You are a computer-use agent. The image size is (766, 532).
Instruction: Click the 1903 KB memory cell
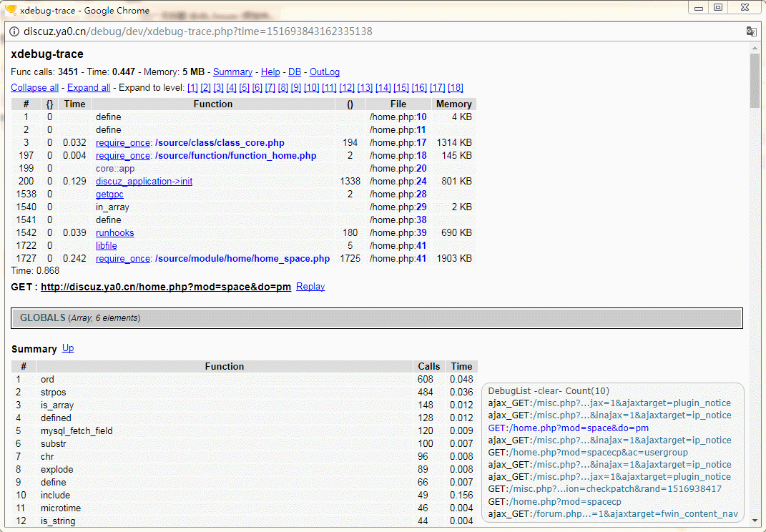pos(454,258)
